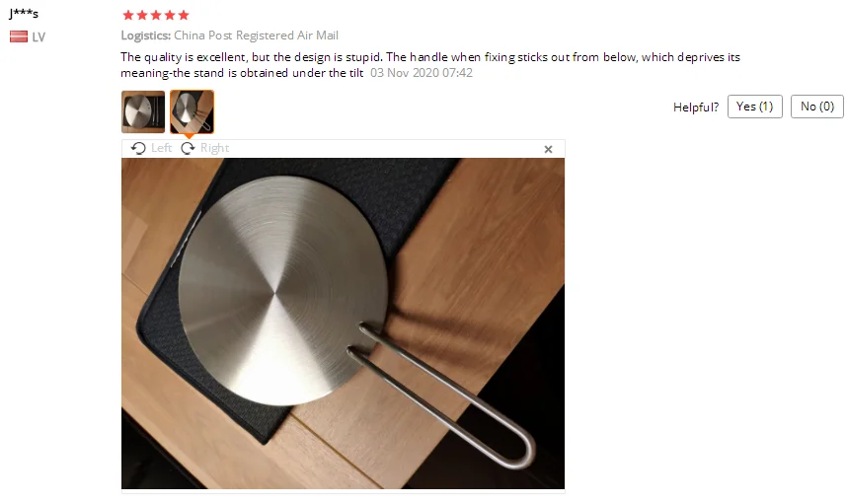Image resolution: width=847 pixels, height=504 pixels.
Task: Click the Right rotate label
Action: tap(214, 148)
